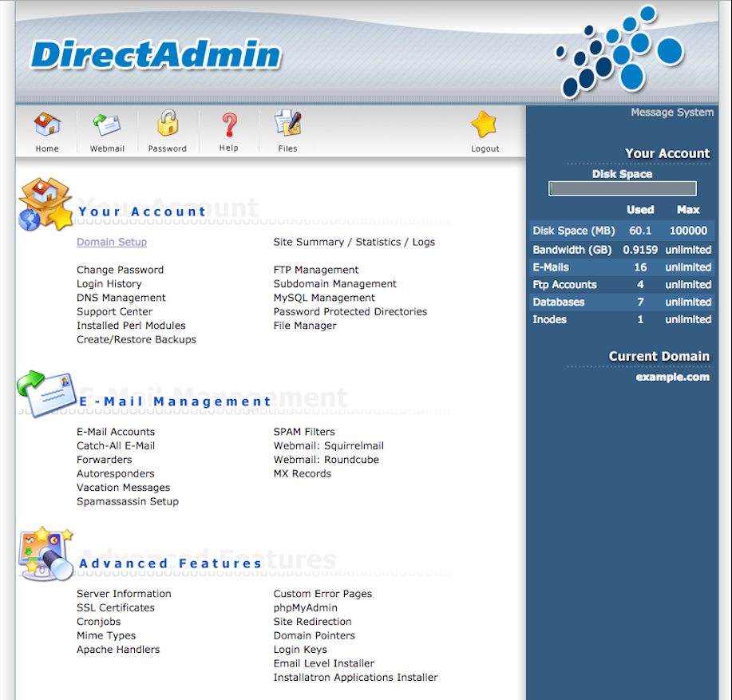Open Create/Restore Backups
Image resolution: width=732 pixels, height=700 pixels.
tap(137, 340)
